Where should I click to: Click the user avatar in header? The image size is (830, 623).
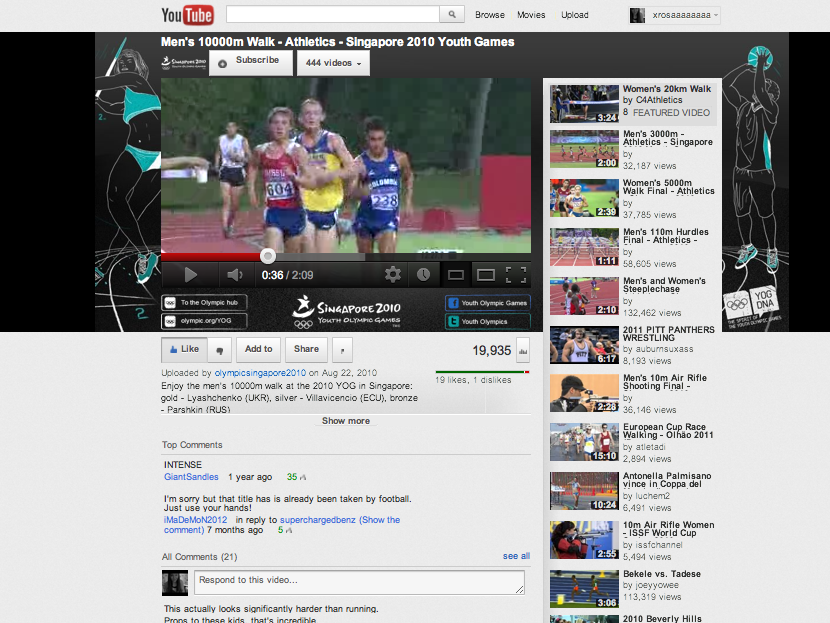pyautogui.click(x=637, y=15)
